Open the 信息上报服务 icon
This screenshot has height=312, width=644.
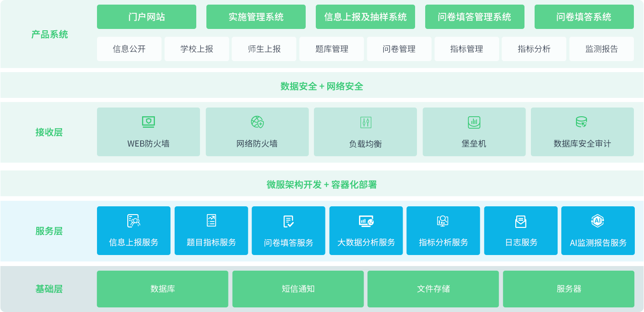(134, 221)
